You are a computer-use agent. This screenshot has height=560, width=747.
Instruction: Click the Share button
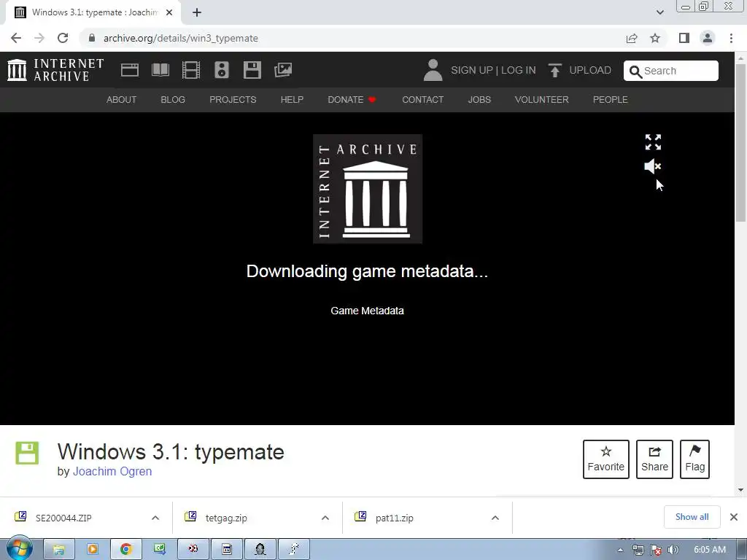[x=654, y=459]
